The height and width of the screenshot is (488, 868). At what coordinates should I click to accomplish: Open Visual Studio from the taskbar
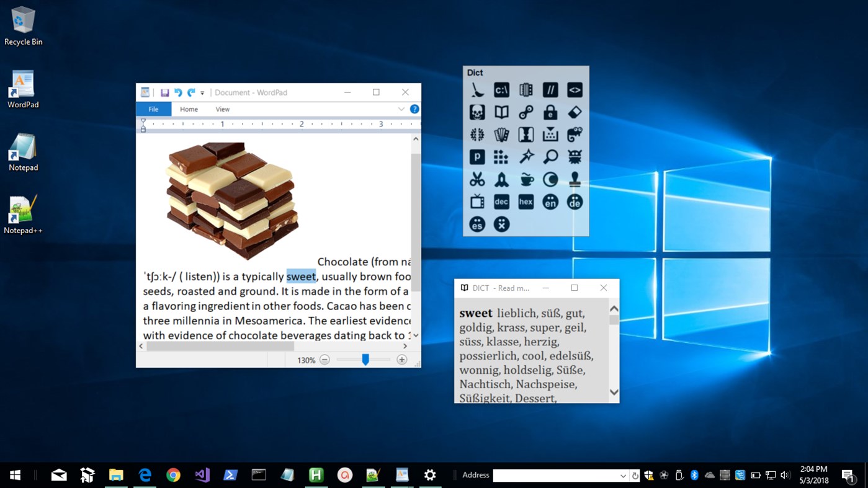[x=202, y=475]
